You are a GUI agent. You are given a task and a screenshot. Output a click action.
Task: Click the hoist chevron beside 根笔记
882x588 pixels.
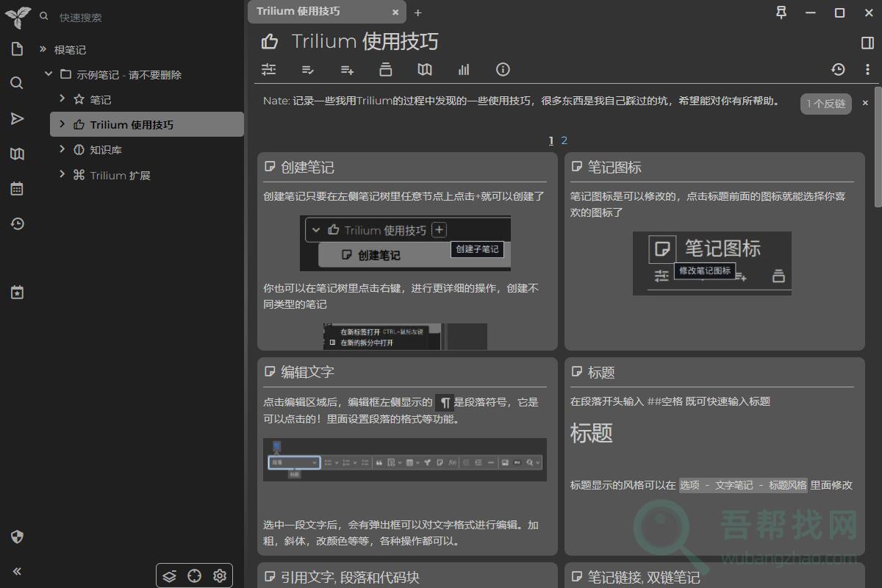[x=43, y=49]
